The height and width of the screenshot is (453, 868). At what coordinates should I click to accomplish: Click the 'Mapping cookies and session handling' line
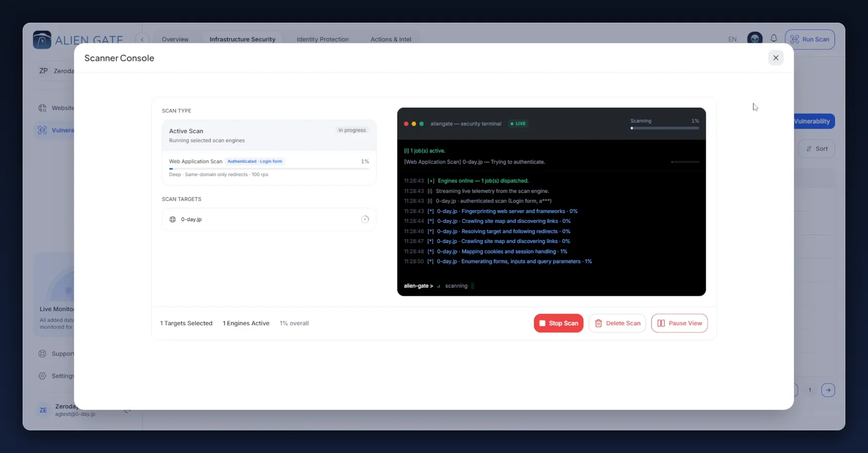(485, 251)
